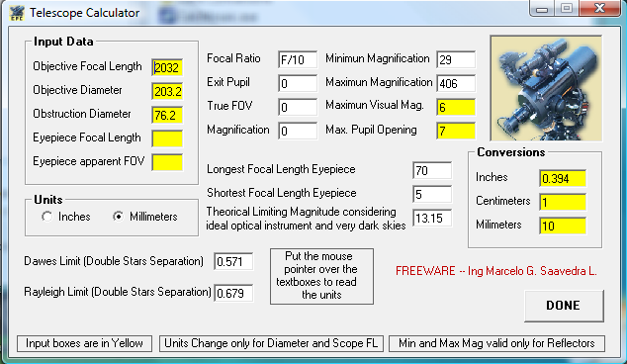The height and width of the screenshot is (364, 627).
Task: Click the Objective Diameter input box
Action: 167,92
